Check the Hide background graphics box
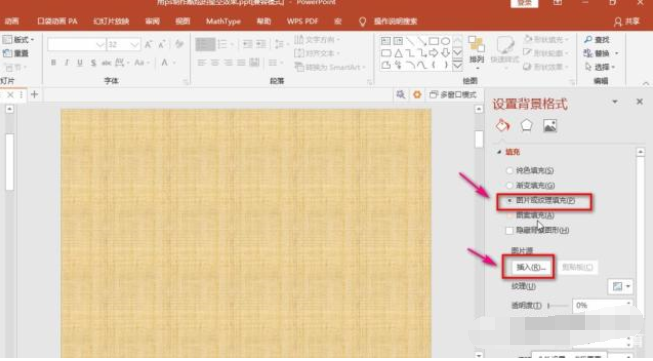The height and width of the screenshot is (361, 653). [x=509, y=230]
